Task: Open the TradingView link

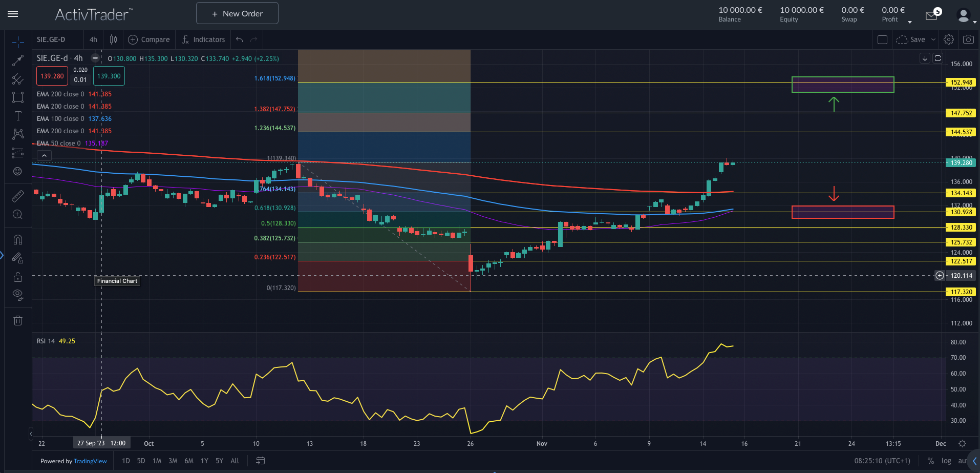Action: click(x=90, y=461)
